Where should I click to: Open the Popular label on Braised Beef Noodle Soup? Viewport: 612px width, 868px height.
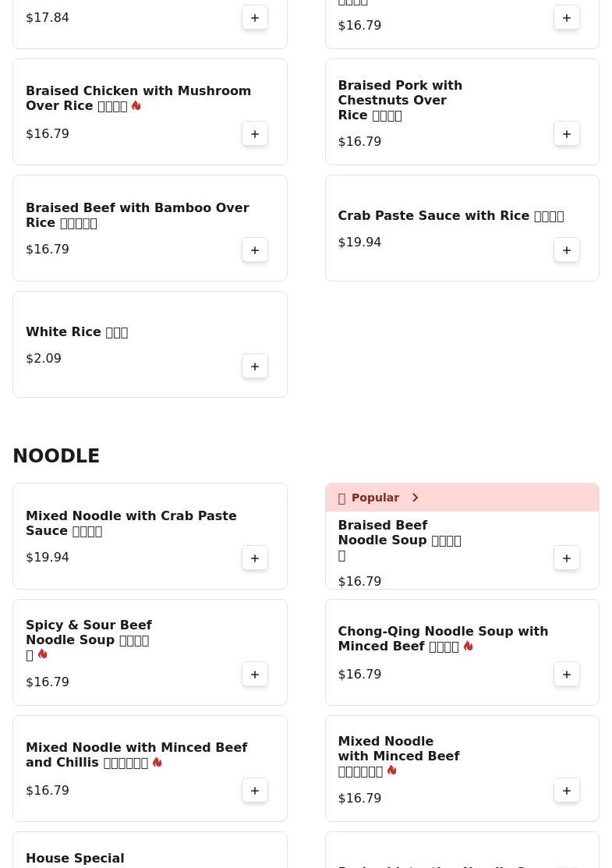pos(375,498)
